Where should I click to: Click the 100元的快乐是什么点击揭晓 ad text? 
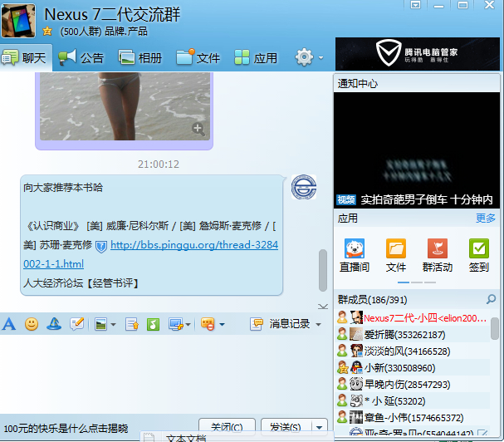tap(66, 429)
